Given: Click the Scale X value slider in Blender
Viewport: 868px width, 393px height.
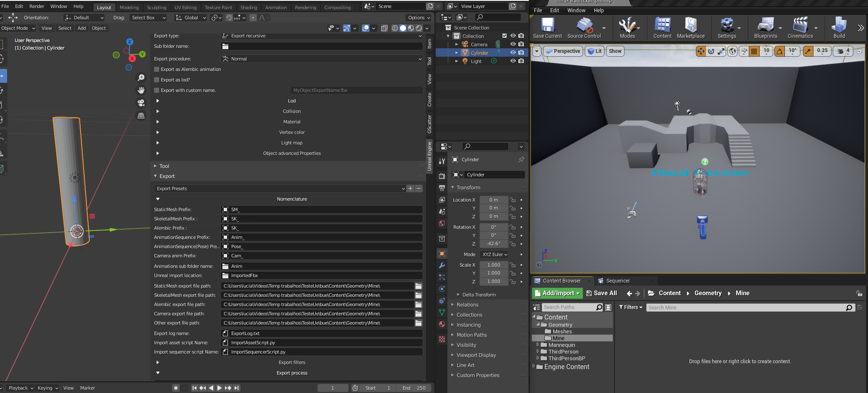Looking at the screenshot, I should tap(494, 265).
